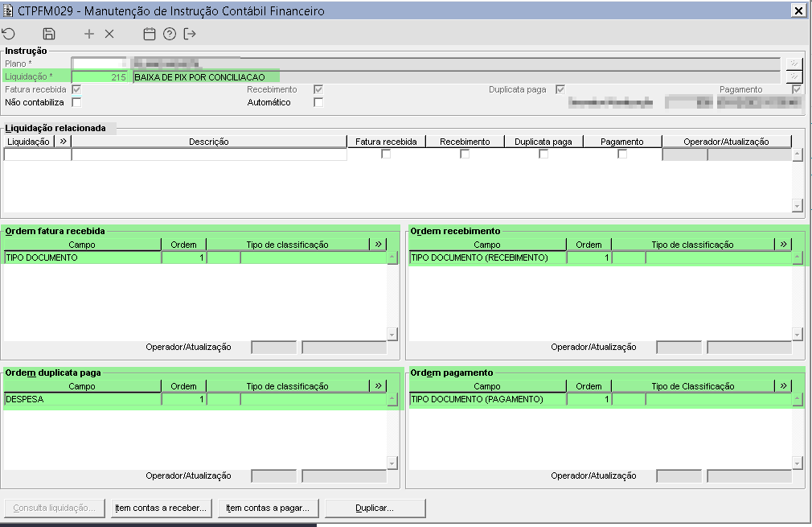812x527 pixels.
Task: Check Pagamento in Liquidação relacionada row
Action: click(622, 154)
